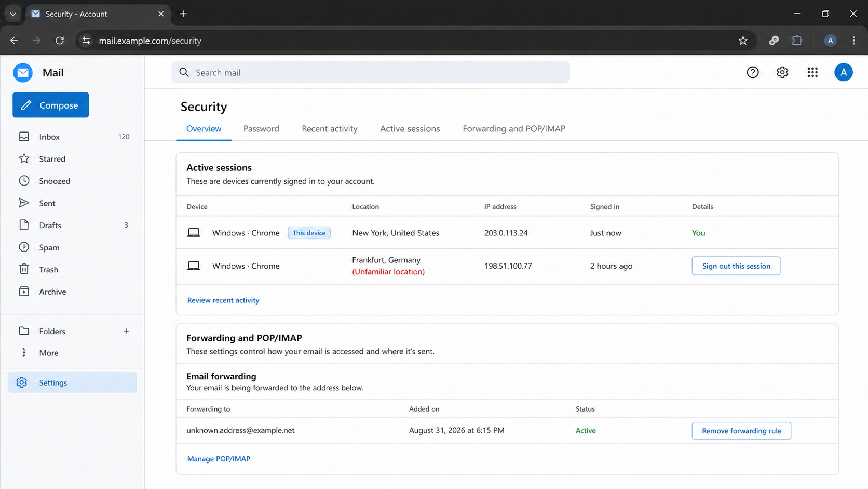Open the Folders section
This screenshot has width=868, height=489.
point(52,331)
